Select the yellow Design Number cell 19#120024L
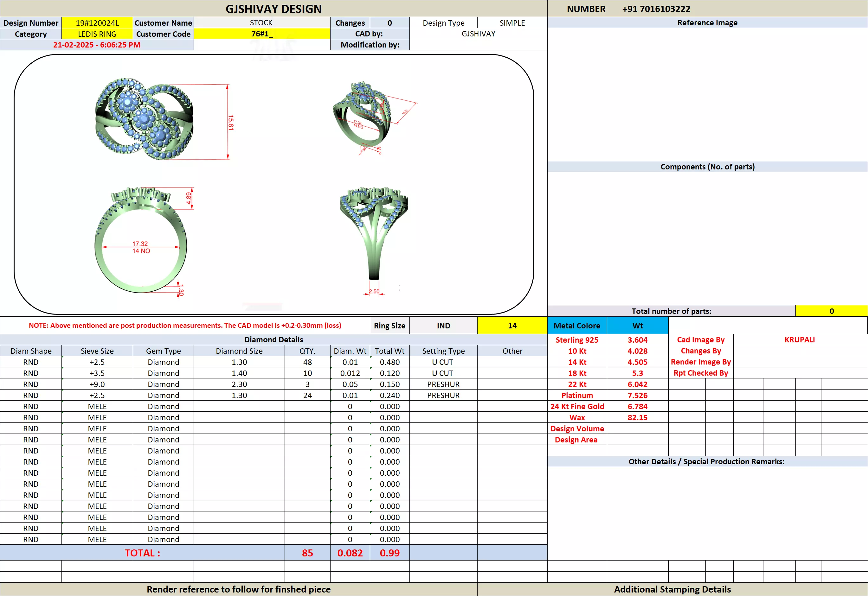868x596 pixels. pyautogui.click(x=97, y=23)
